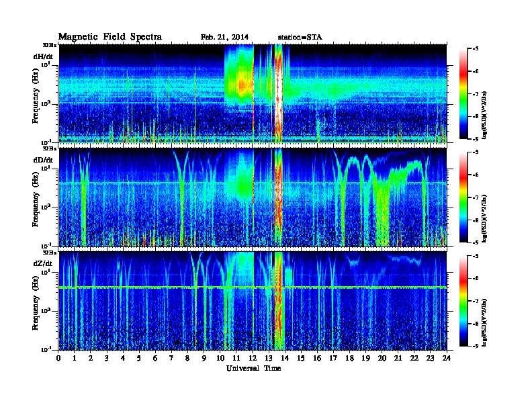Click the -5 value on dZ/dt color bar
The image size is (532, 411).
pos(476,256)
